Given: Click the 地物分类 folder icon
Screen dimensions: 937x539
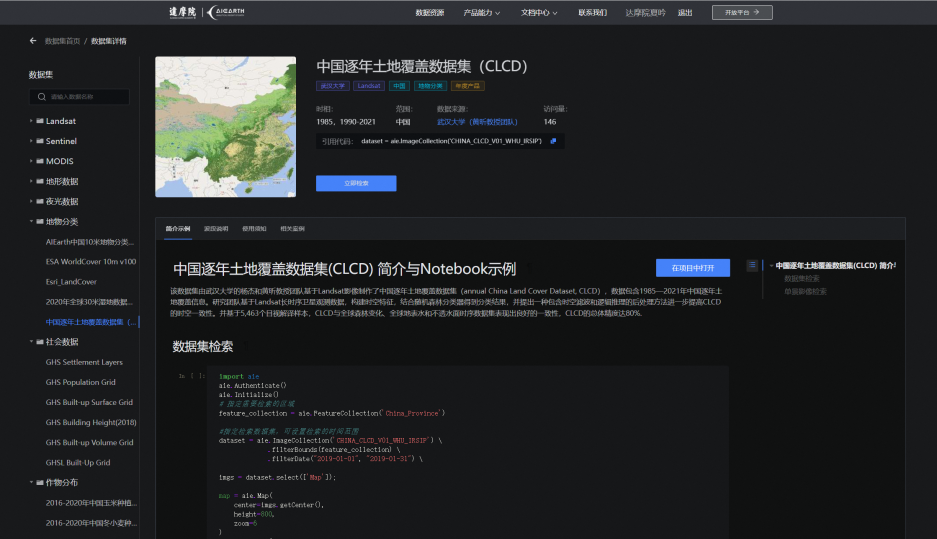Looking at the screenshot, I should 40,221.
